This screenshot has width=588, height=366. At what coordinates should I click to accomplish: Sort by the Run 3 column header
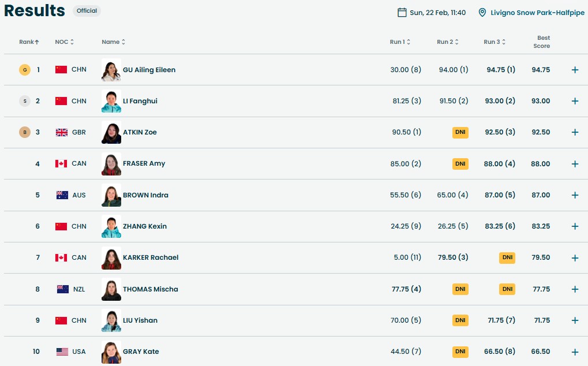click(495, 42)
